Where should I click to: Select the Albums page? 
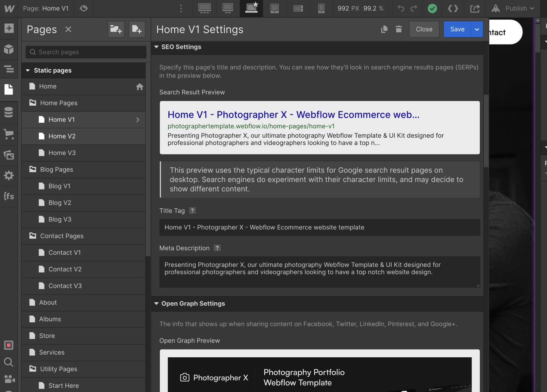84,319
